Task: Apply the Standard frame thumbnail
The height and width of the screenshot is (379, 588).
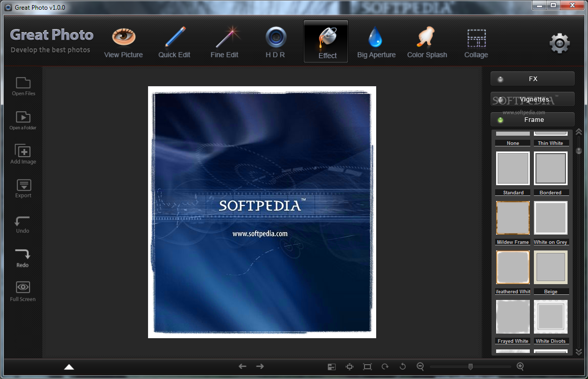Action: tap(513, 168)
